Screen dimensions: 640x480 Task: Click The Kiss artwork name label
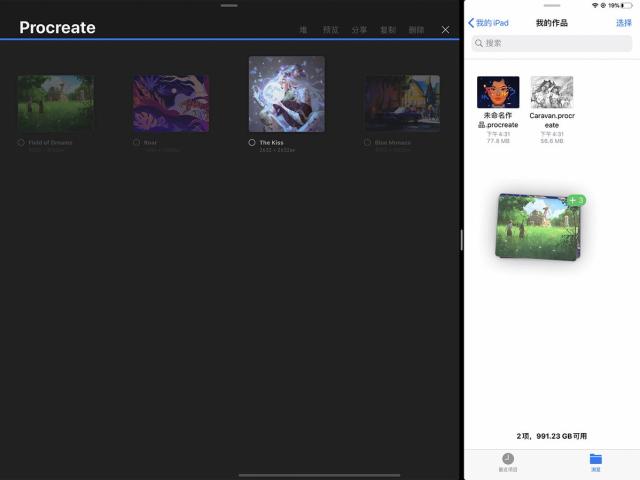(x=271, y=142)
